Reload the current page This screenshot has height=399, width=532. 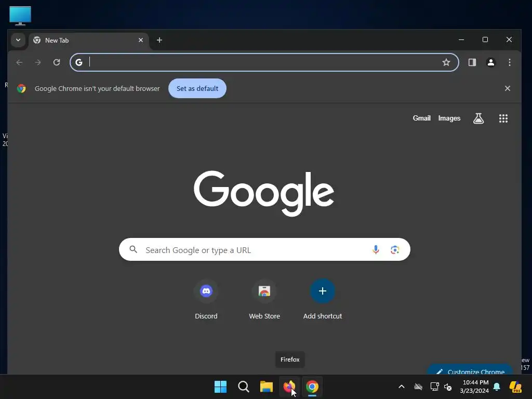tap(57, 62)
